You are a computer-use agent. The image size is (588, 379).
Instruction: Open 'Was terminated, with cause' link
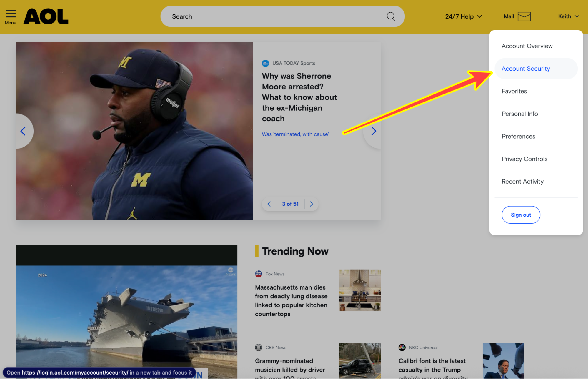pyautogui.click(x=295, y=134)
